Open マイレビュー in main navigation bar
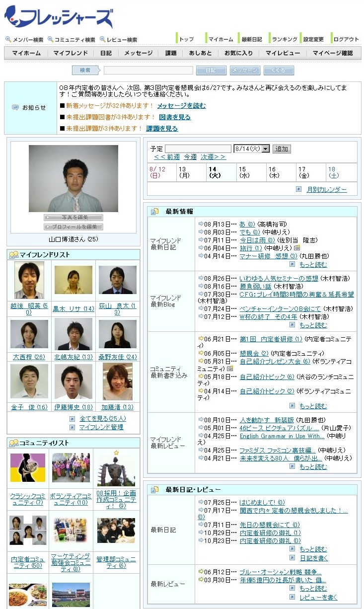The height and width of the screenshot is (609, 364). 283,53
